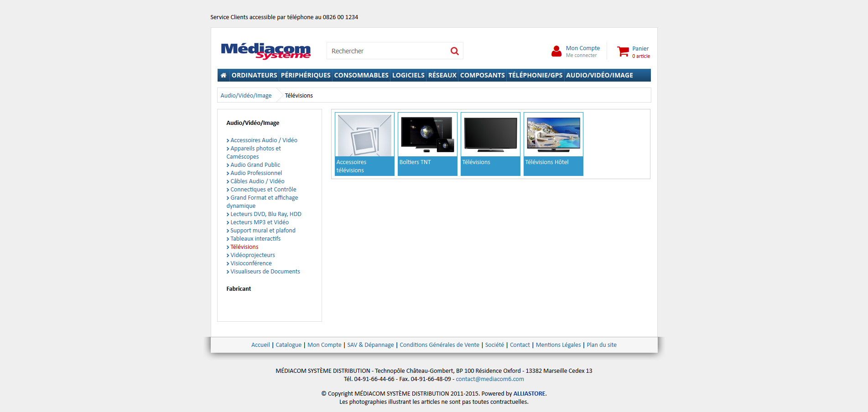Screen dimensions: 868x412
Task: Click the Contact footer link
Action: pyautogui.click(x=520, y=345)
